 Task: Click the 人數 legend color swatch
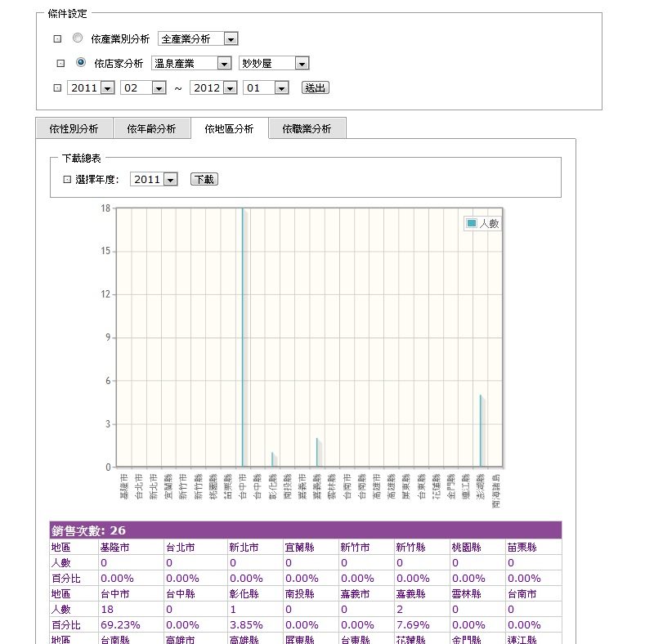(472, 223)
